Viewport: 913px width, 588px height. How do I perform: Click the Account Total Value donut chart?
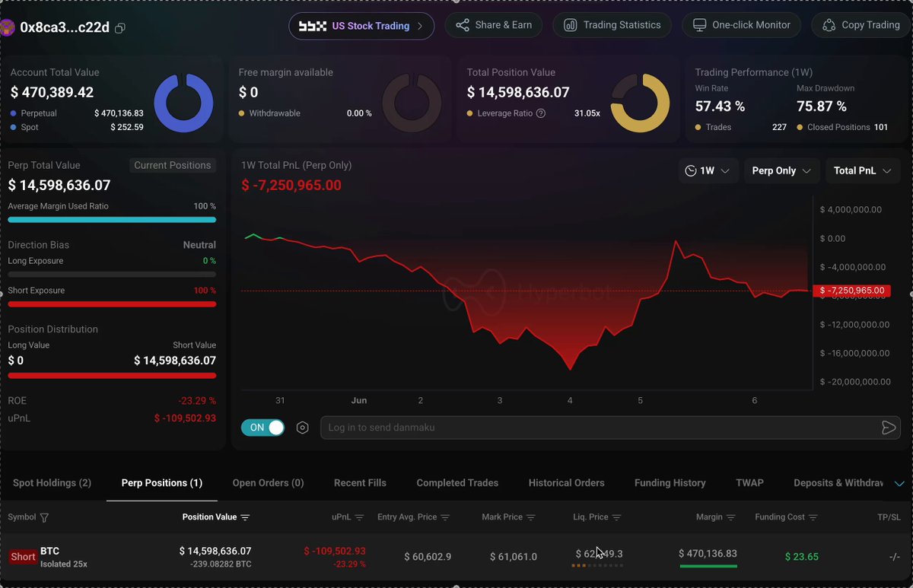[183, 103]
